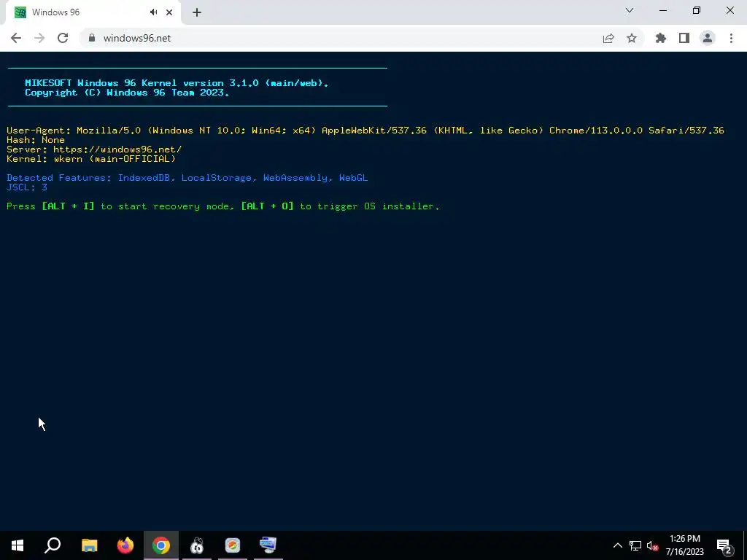Minimize the Chrome window
This screenshot has height=560, width=747.
pyautogui.click(x=663, y=10)
